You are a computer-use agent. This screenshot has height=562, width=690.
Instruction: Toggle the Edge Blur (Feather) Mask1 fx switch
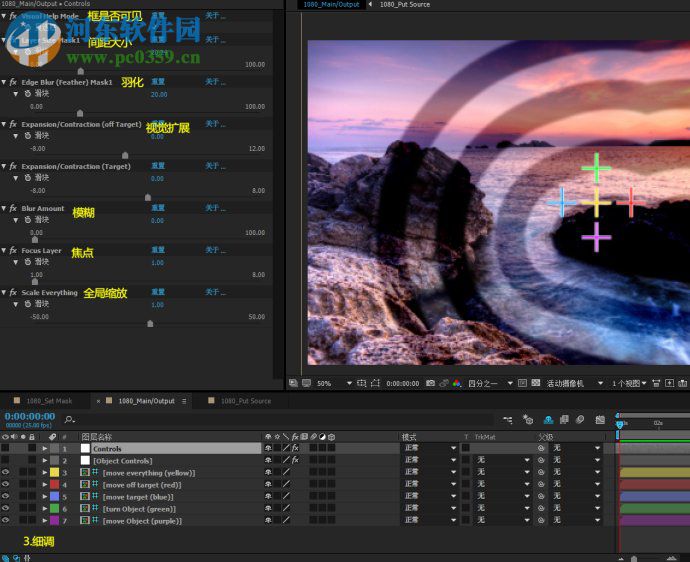pos(13,82)
